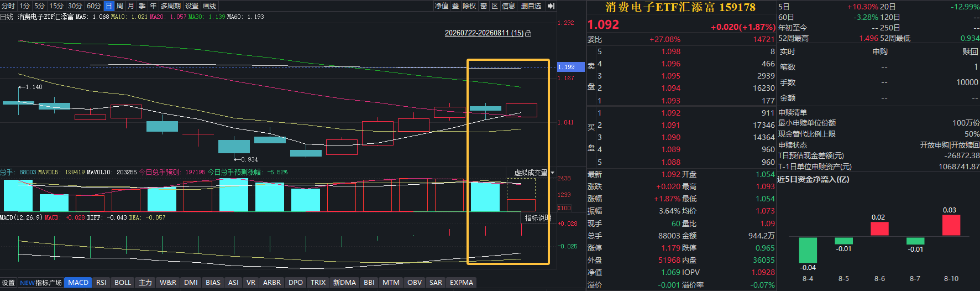Select the EXPMA indicator tab
Image resolution: width=980 pixels, height=291 pixels.
pyautogui.click(x=462, y=283)
